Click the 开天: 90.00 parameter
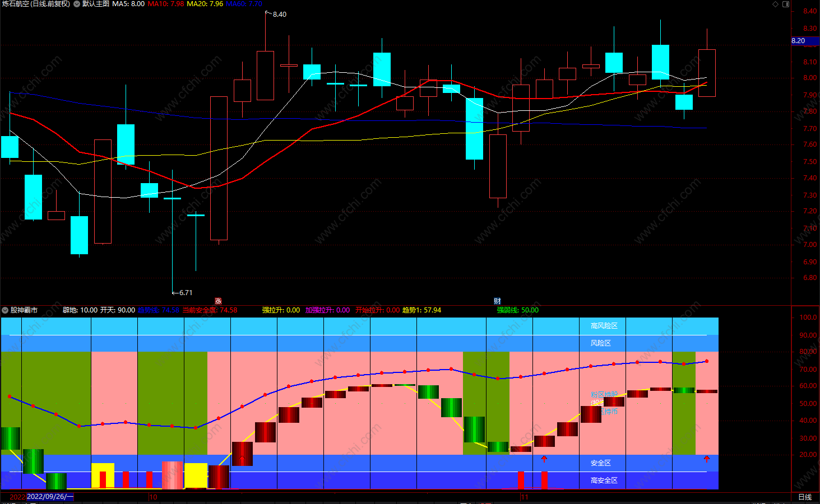Image resolution: width=820 pixels, height=504 pixels. (x=118, y=310)
